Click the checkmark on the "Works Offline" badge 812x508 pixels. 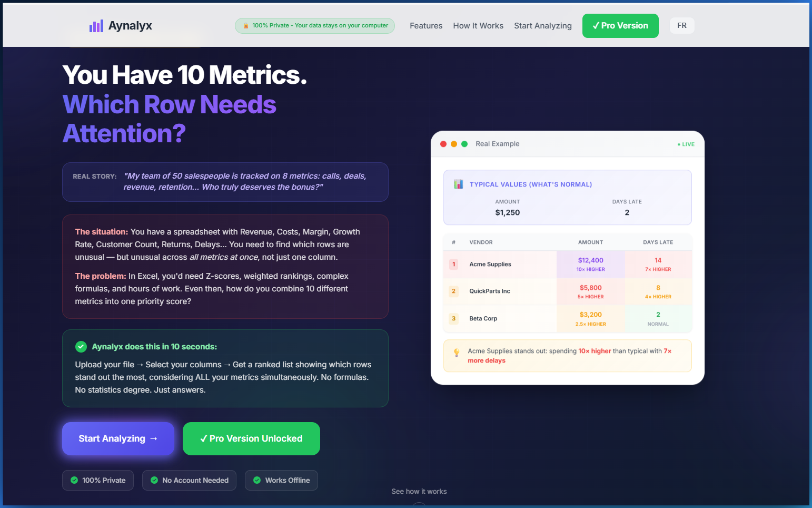(257, 480)
